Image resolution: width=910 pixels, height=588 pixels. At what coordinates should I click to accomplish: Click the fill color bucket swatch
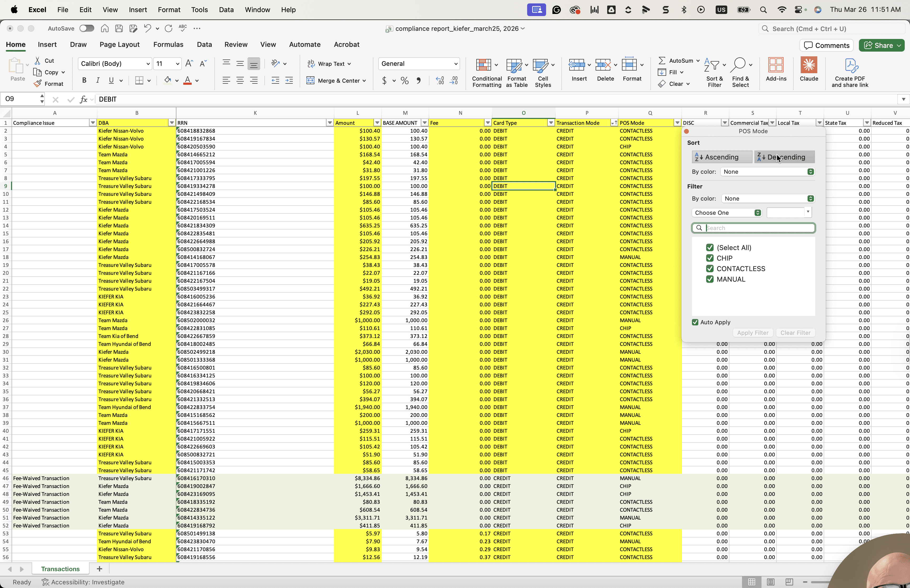pos(167,81)
